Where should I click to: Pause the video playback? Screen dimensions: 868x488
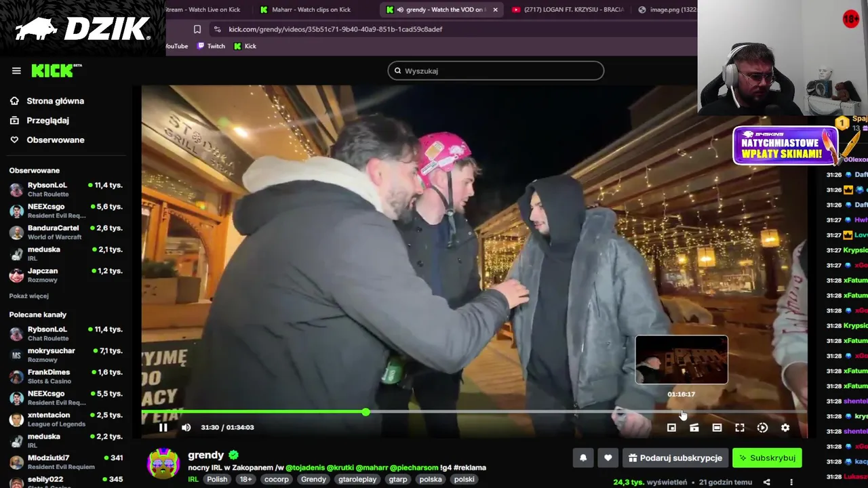pos(163,427)
